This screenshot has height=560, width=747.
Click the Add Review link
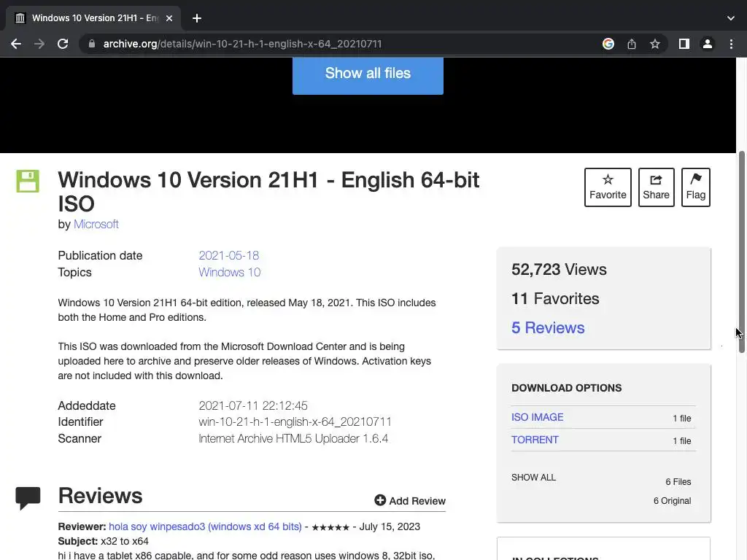(x=410, y=500)
